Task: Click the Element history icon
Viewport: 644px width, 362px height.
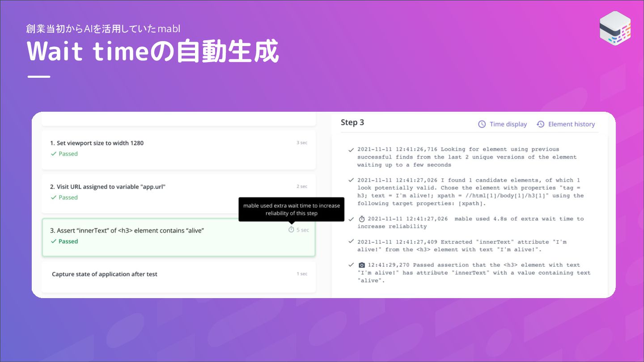Action: 540,124
